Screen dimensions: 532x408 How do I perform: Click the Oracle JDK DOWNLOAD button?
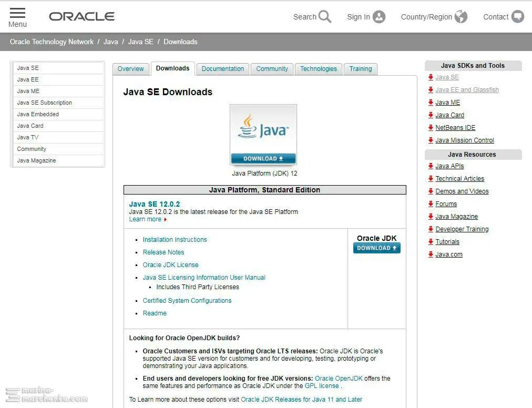[376, 248]
